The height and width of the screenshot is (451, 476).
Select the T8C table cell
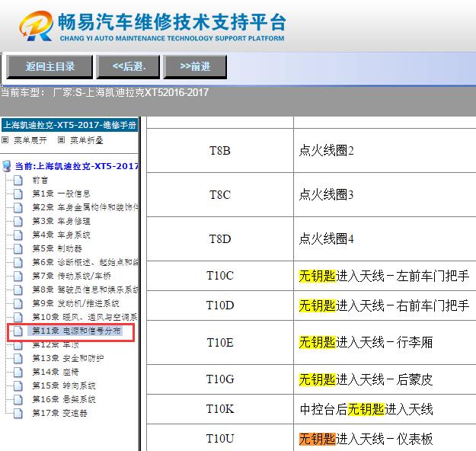[220, 195]
